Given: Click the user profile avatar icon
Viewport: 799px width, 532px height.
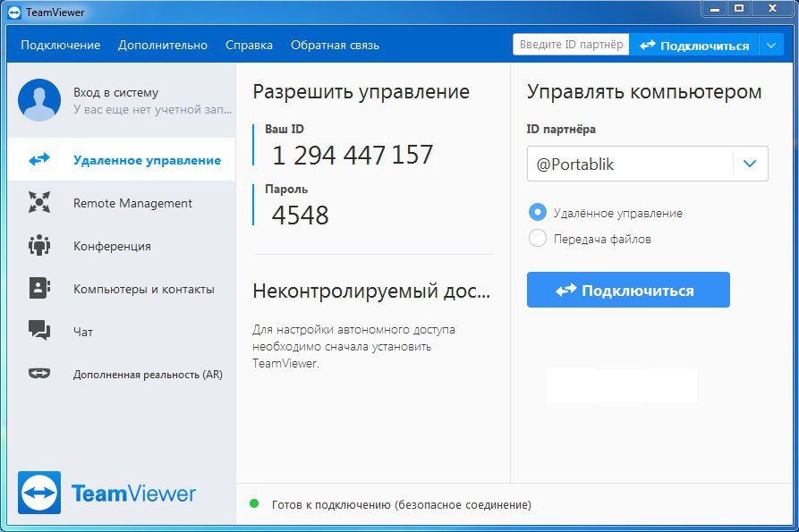Looking at the screenshot, I should click(39, 100).
